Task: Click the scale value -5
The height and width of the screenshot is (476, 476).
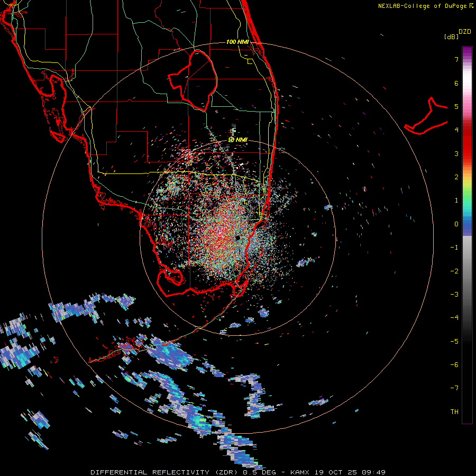Action: (454, 342)
